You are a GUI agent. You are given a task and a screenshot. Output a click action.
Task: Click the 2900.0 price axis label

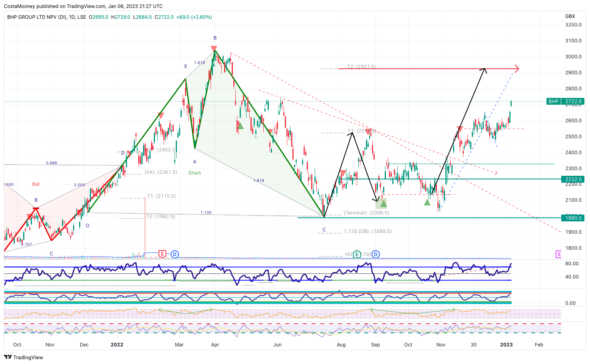574,73
